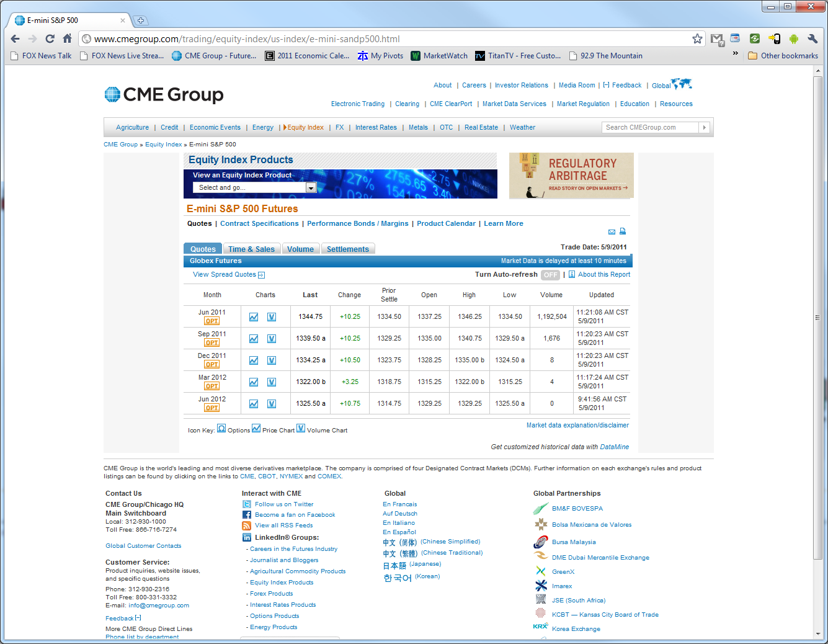
Task: Expand the hidden bookmarks overflow chevron
Action: click(x=736, y=54)
